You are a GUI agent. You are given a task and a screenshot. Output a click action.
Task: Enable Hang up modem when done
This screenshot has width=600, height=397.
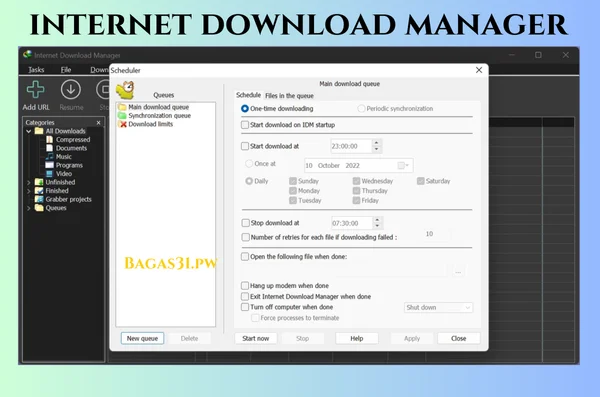pyautogui.click(x=245, y=286)
